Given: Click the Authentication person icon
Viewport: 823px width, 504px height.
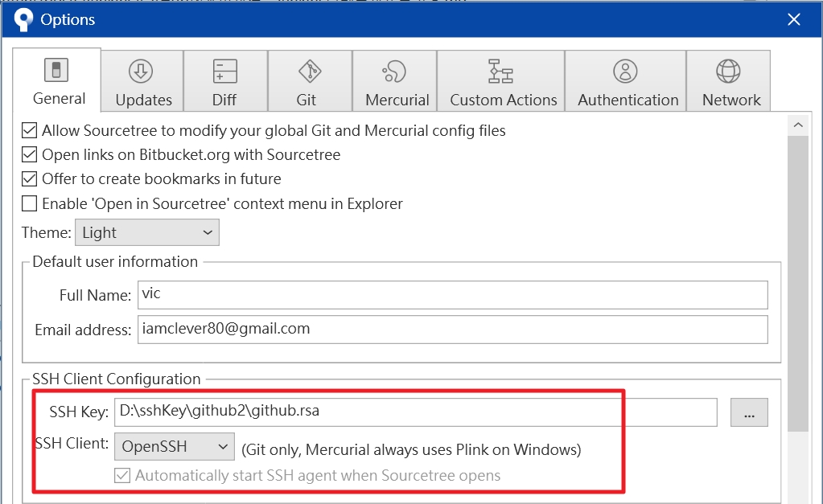Looking at the screenshot, I should (625, 72).
